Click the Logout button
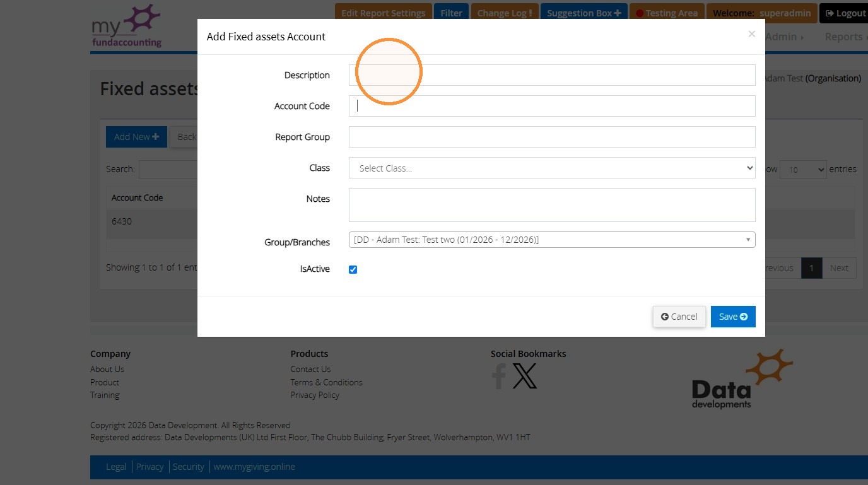Viewport: 868px width, 485px height. click(844, 13)
